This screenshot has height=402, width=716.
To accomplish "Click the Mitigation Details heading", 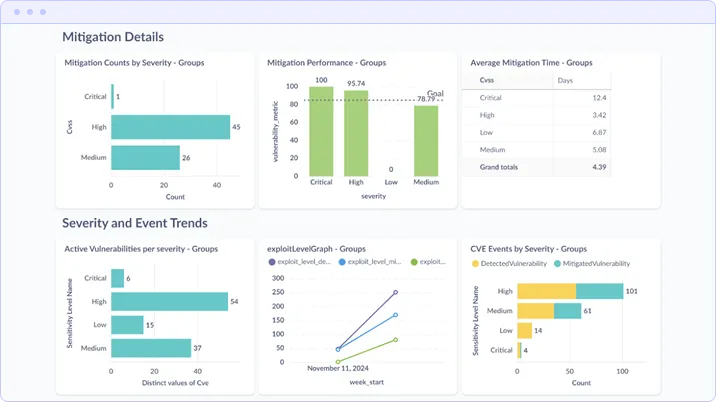I will point(113,37).
